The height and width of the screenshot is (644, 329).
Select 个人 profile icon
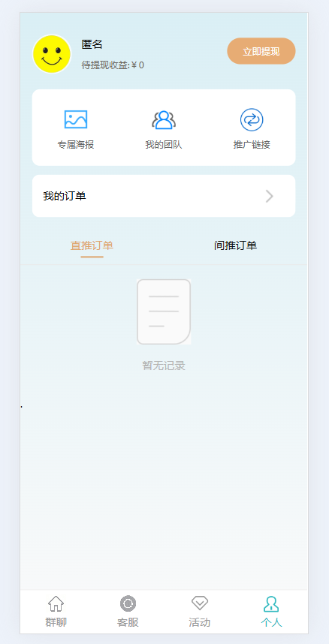[271, 604]
